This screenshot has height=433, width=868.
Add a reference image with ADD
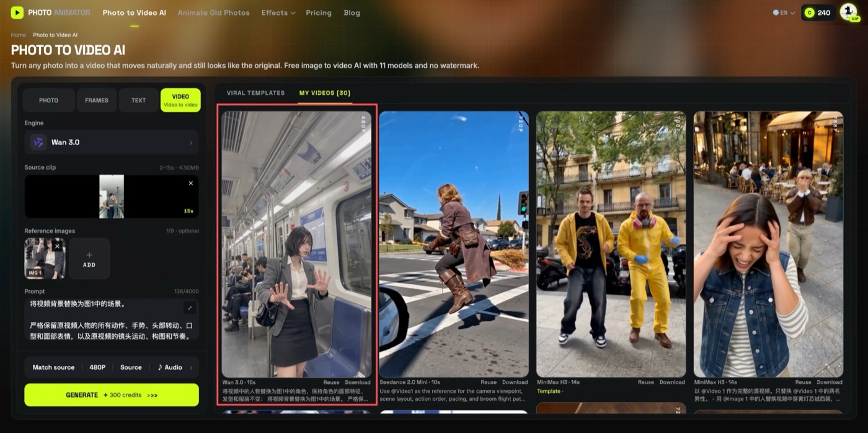(x=89, y=259)
